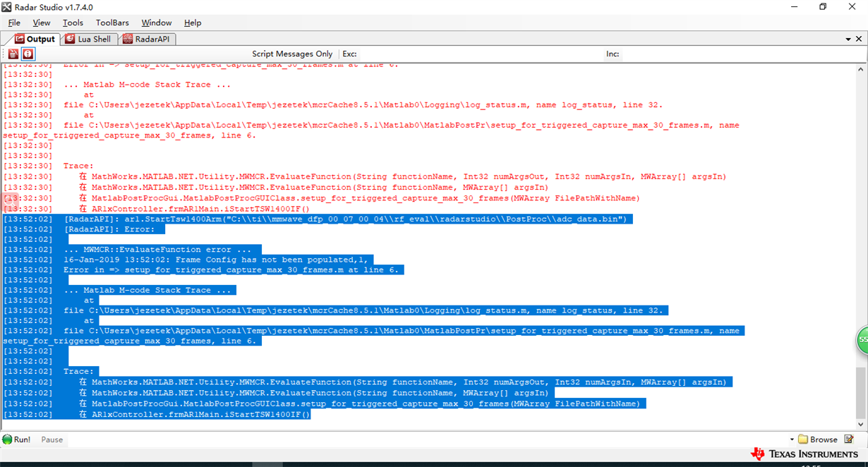This screenshot has height=467, width=868.
Task: Expand dropdown arrow beside Browse
Action: (x=792, y=439)
